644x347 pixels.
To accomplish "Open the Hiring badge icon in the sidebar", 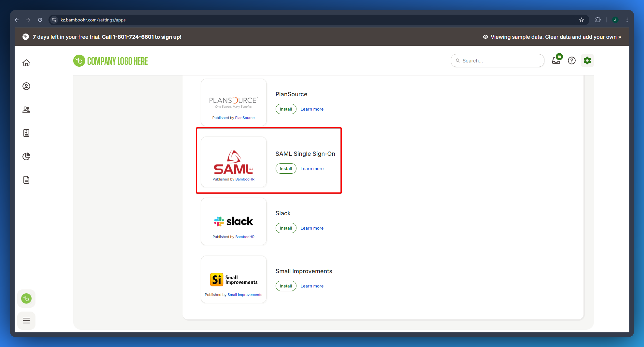I will tap(26, 133).
